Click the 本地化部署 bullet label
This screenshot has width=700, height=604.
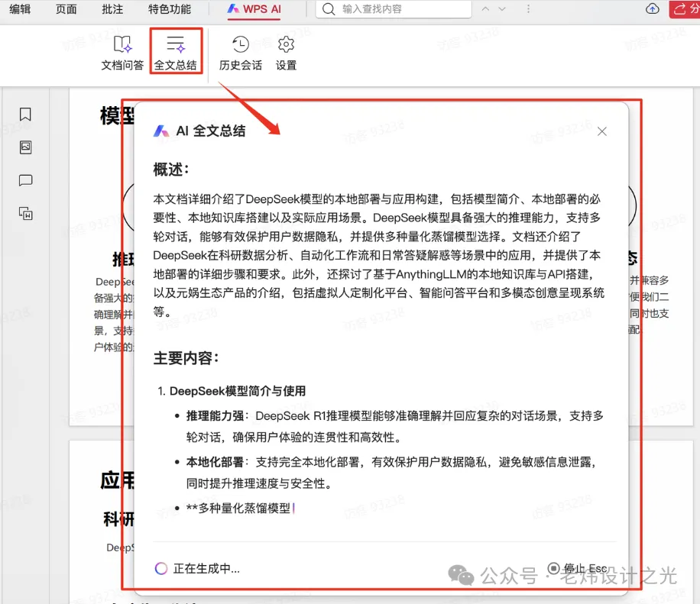[216, 462]
